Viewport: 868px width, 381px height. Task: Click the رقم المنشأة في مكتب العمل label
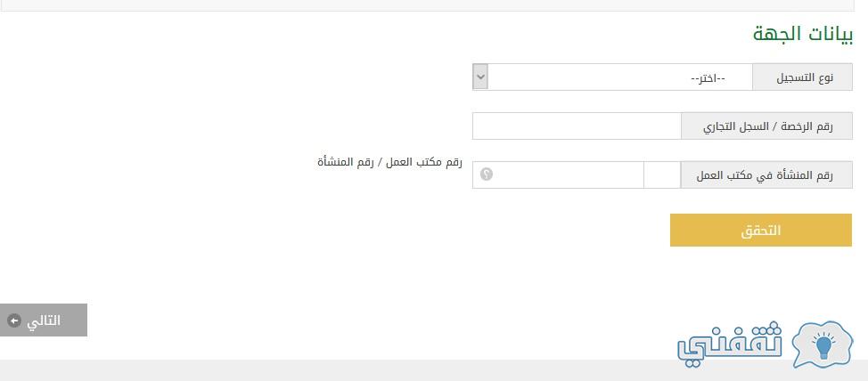766,174
